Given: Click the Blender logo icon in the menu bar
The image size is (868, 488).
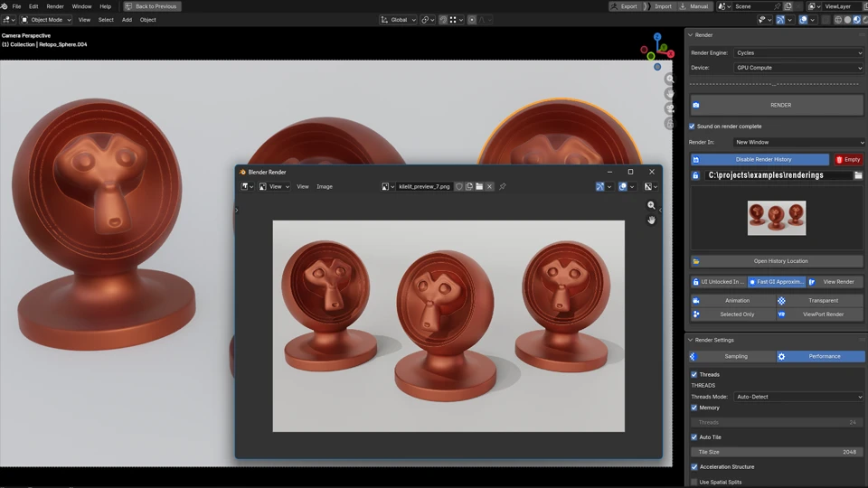Looking at the screenshot, I should (x=4, y=6).
